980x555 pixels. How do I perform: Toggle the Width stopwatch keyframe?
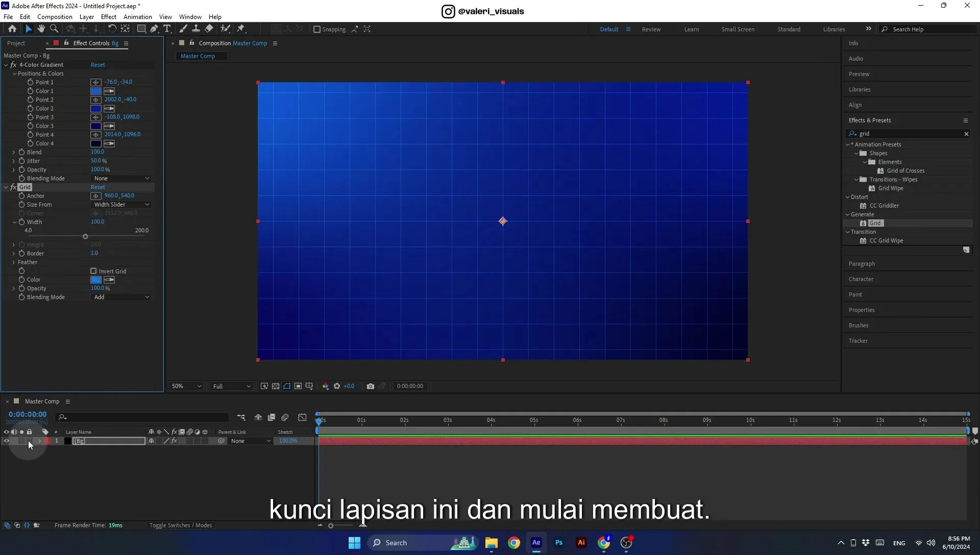[21, 222]
